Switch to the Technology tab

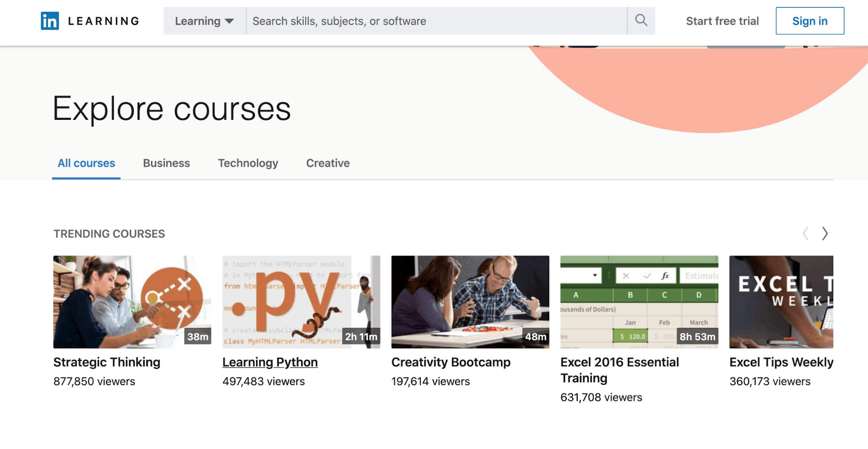pyautogui.click(x=248, y=163)
